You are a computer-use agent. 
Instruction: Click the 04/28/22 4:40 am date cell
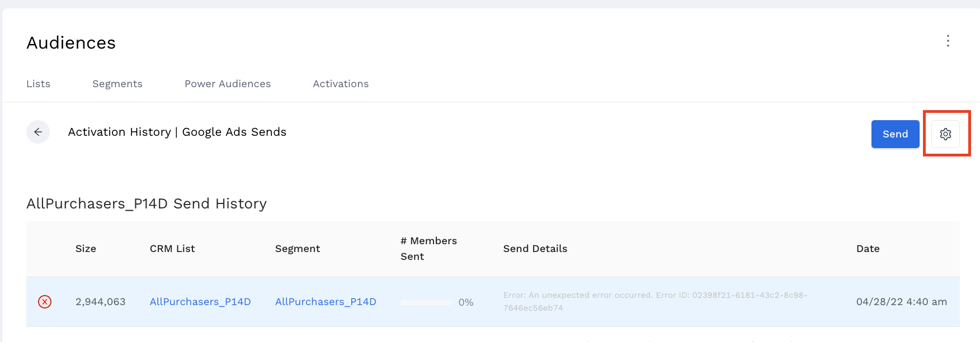(901, 302)
